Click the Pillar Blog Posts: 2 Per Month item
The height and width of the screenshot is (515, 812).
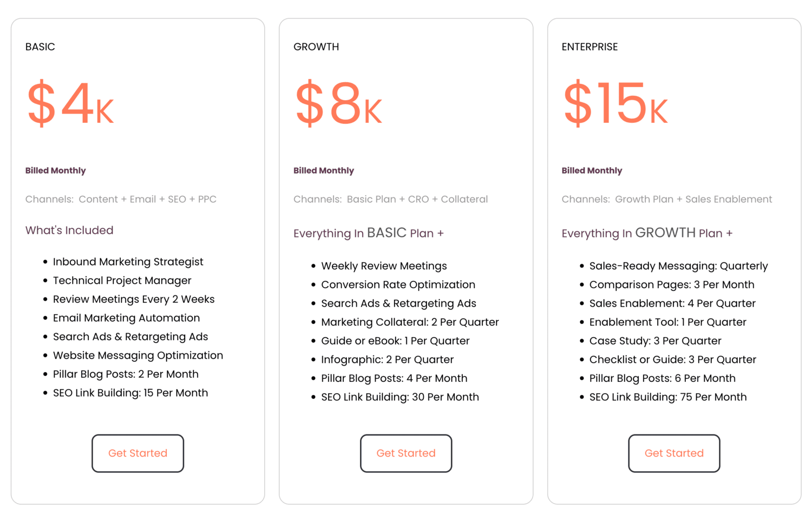[126, 374]
